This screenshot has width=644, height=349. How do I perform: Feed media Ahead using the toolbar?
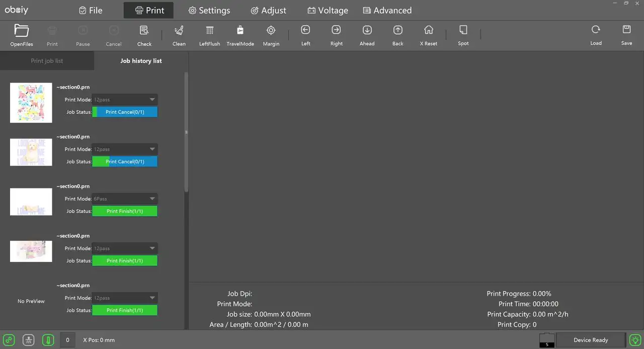tap(367, 35)
